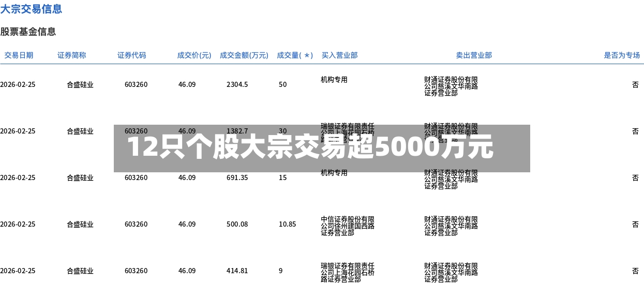Viewport: 644px width, 297px height.
Task: Click the 股票基金信息 subheading
Action: [28, 32]
